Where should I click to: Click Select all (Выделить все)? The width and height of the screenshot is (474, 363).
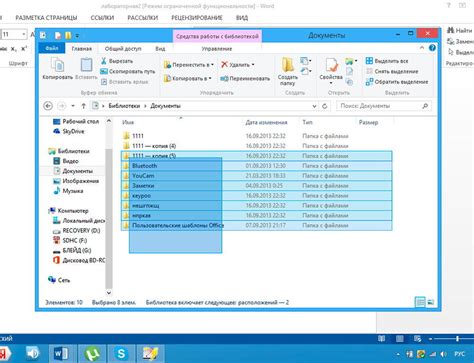387,61
